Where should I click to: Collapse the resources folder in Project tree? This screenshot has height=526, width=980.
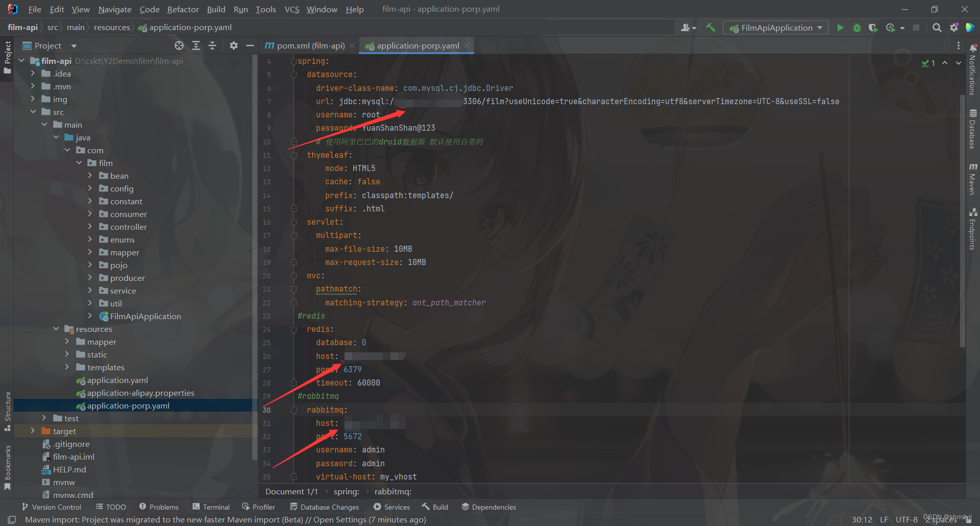pos(56,328)
